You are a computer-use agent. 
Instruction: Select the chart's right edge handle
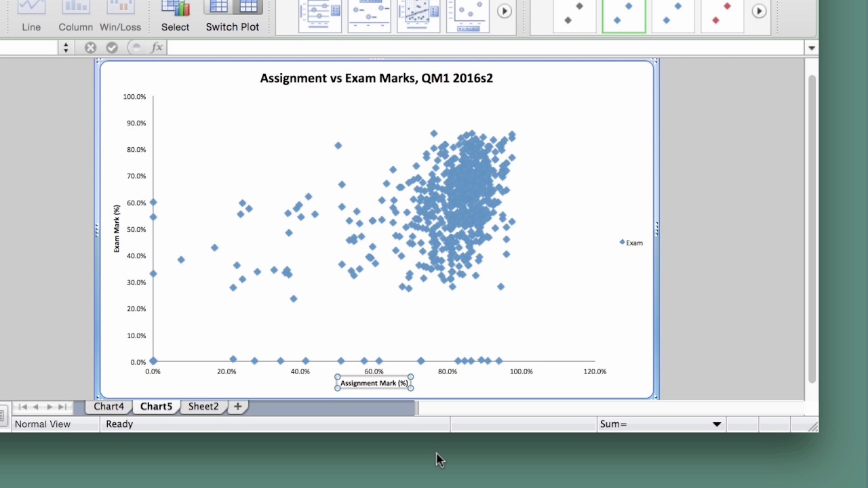point(656,230)
